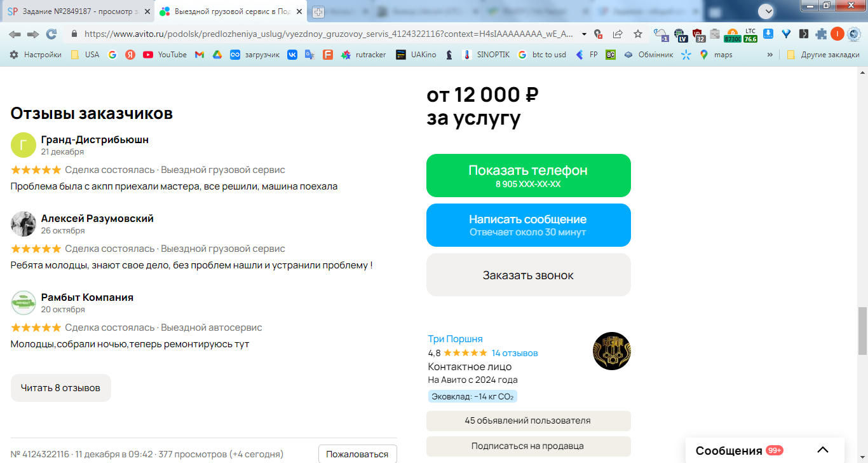
Task: Bookmark this page with the star icon
Action: (638, 34)
